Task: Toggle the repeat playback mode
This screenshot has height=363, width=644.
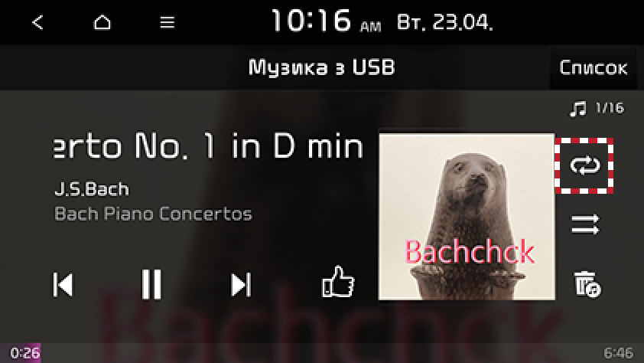Action: point(584,165)
